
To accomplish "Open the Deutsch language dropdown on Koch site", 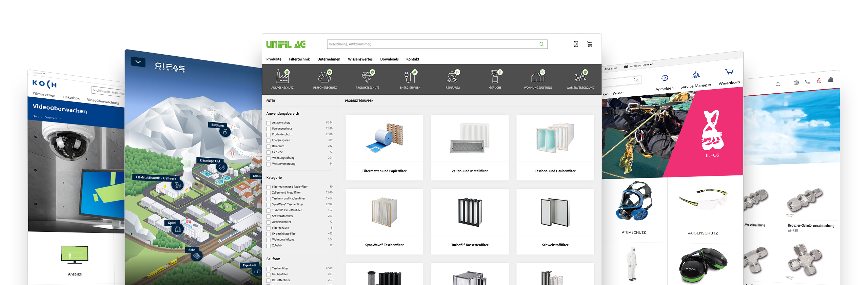I will tap(39, 73).
